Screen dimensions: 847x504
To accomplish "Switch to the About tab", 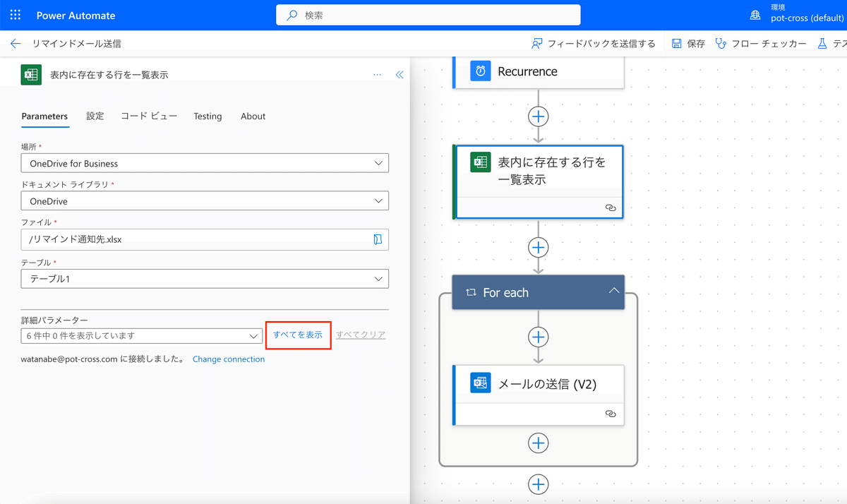I will coord(253,116).
